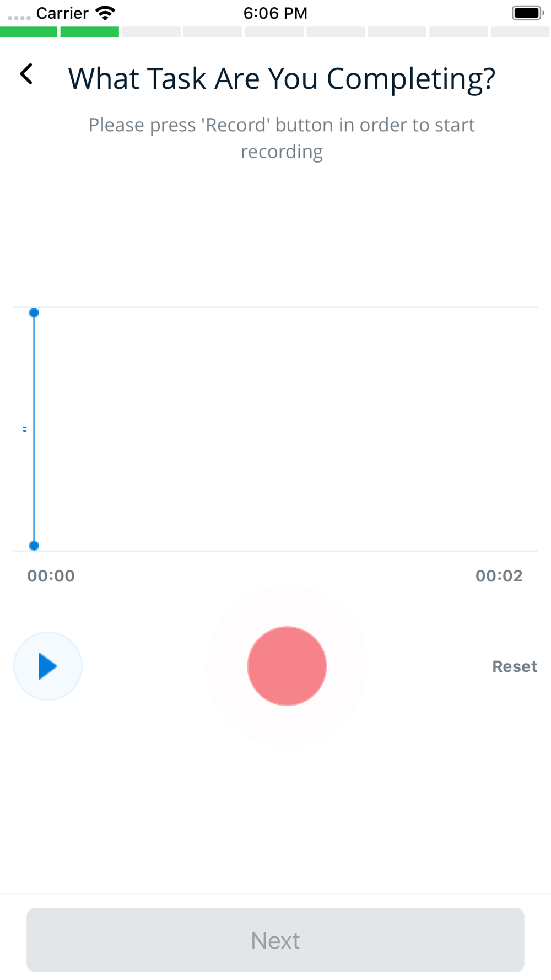This screenshot has height=980, width=551.
Task: Click the 00:00 start time label
Action: tap(51, 576)
